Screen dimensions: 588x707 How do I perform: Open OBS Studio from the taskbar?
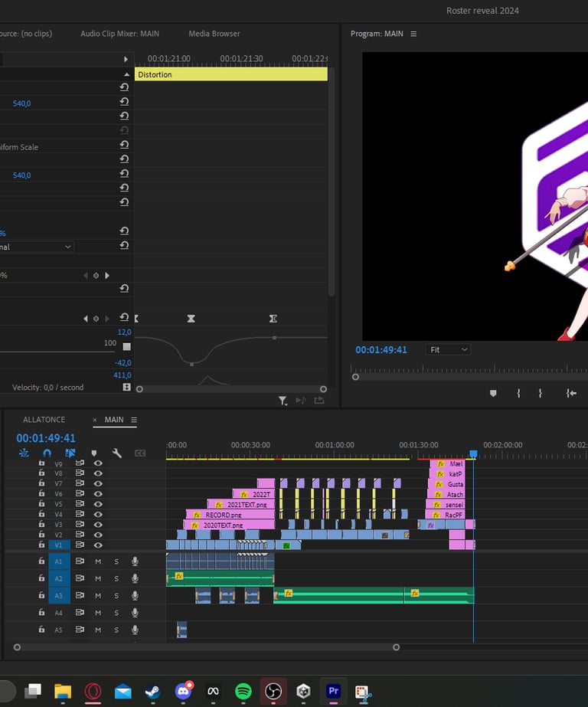coord(273,691)
